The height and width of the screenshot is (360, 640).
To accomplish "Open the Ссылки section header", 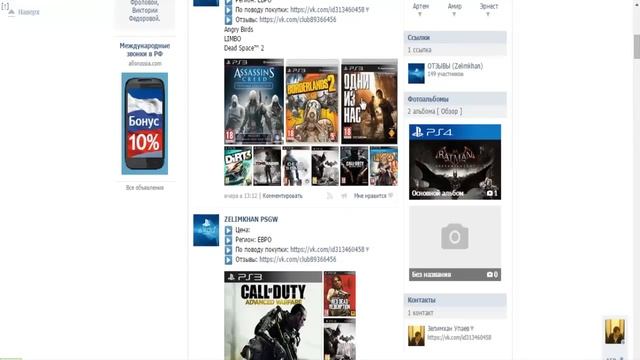I will (x=455, y=38).
